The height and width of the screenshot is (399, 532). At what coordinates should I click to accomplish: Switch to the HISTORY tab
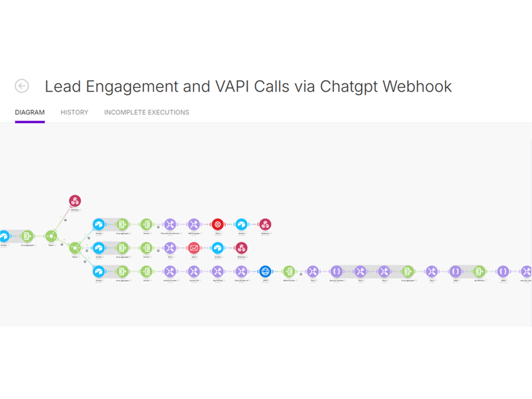[x=74, y=112]
